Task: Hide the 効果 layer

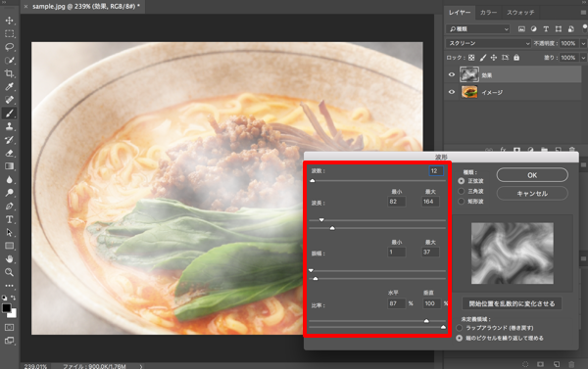Action: coord(452,74)
